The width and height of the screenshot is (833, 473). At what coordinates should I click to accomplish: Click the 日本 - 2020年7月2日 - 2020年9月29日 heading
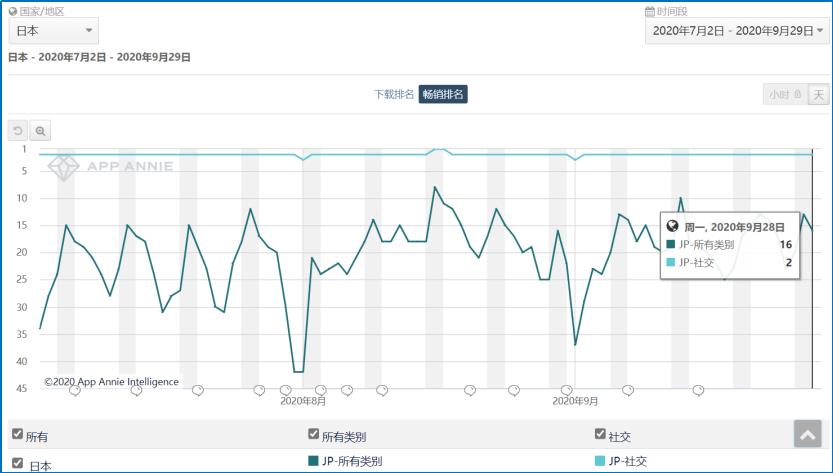pos(99,57)
